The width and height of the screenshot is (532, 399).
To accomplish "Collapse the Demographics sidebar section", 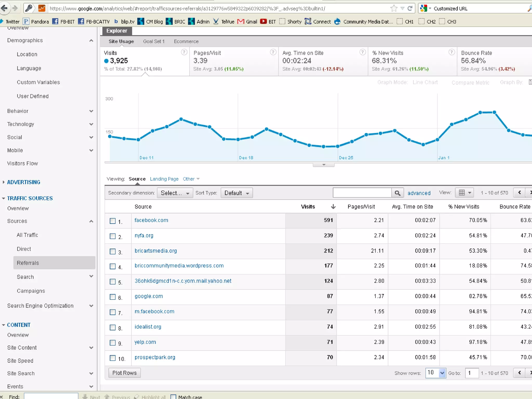I will point(91,41).
